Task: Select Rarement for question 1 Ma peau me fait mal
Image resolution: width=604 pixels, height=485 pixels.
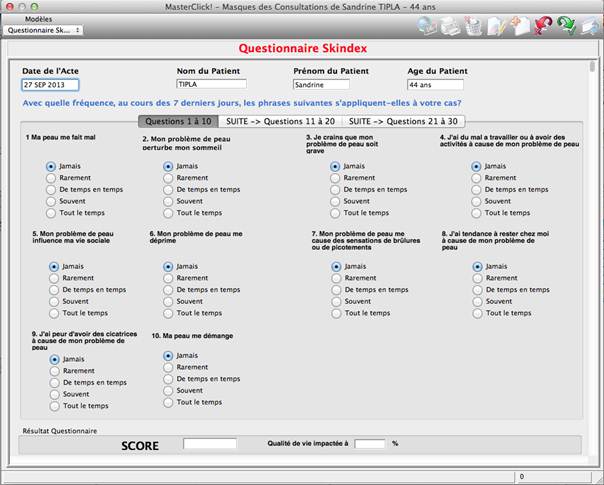Action: coord(51,178)
